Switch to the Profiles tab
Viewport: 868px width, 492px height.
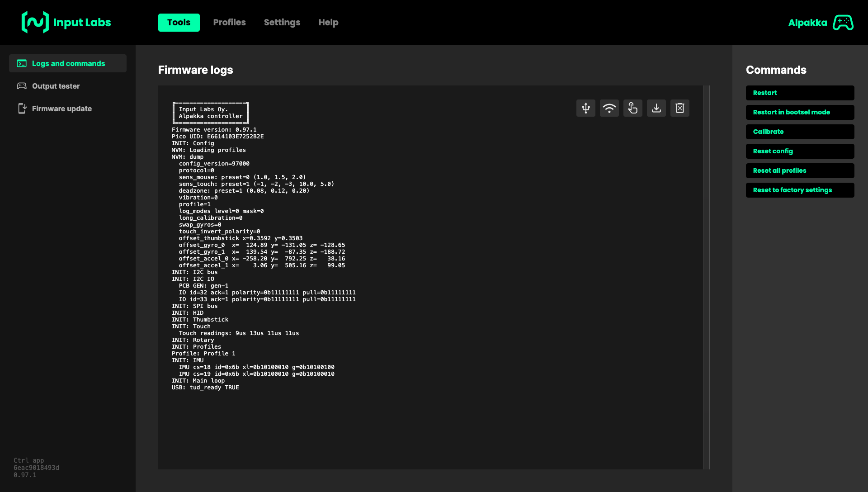pos(229,23)
